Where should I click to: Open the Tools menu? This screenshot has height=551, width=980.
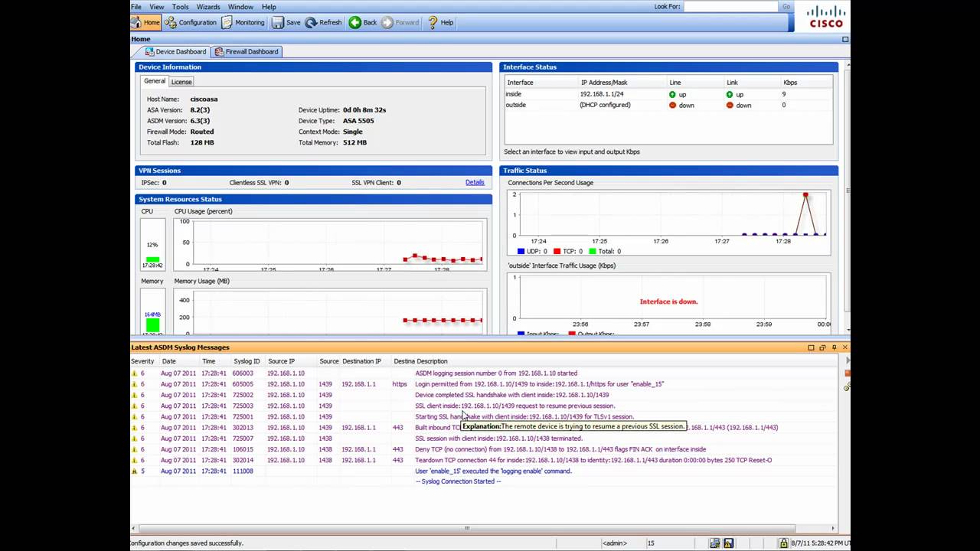click(x=180, y=7)
